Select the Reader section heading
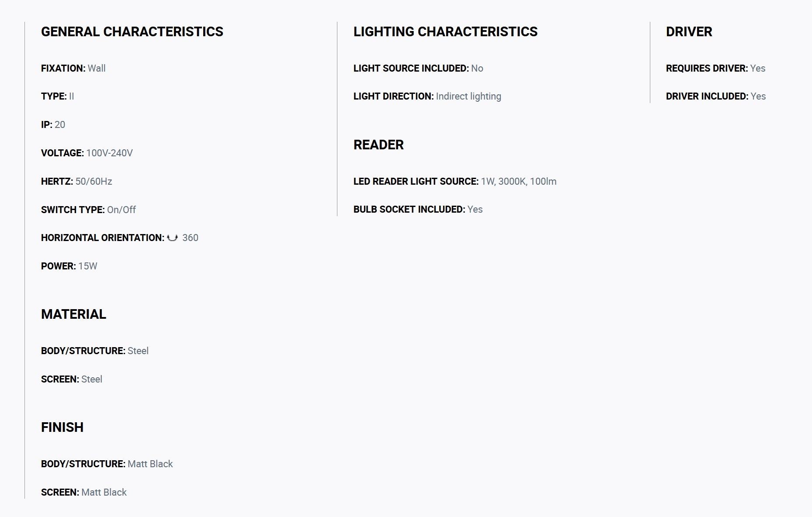812x517 pixels. (378, 145)
